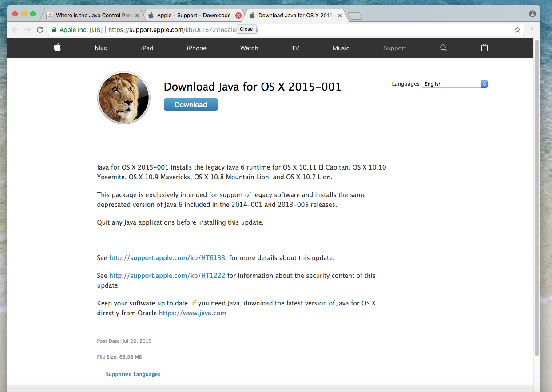Click the Chrome profile avatar icon
The image size is (552, 392).
pyautogui.click(x=532, y=14)
